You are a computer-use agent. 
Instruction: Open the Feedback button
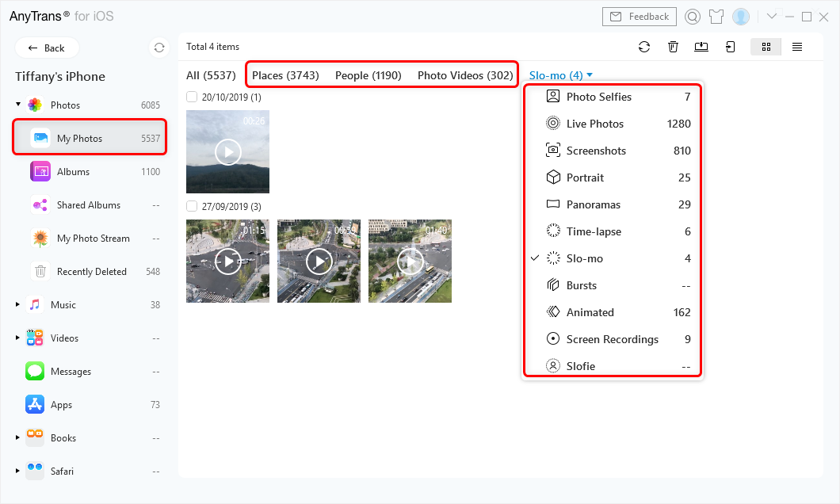pos(640,17)
